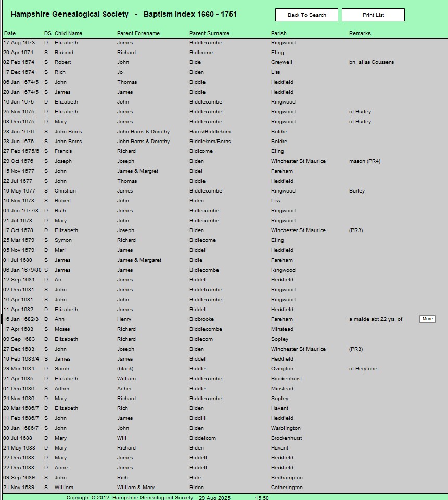448x500 pixels.
Task: Click the Parent Forename column header
Action: (x=138, y=33)
